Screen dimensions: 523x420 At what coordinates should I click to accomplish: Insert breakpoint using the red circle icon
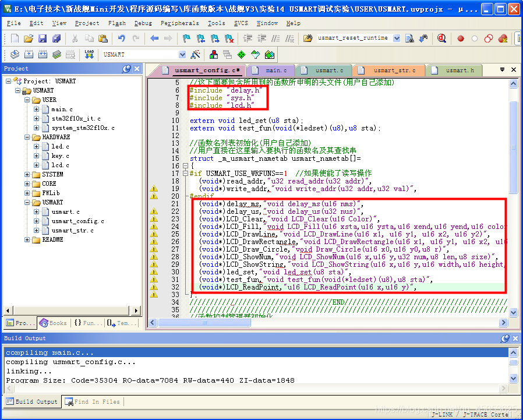coord(461,38)
